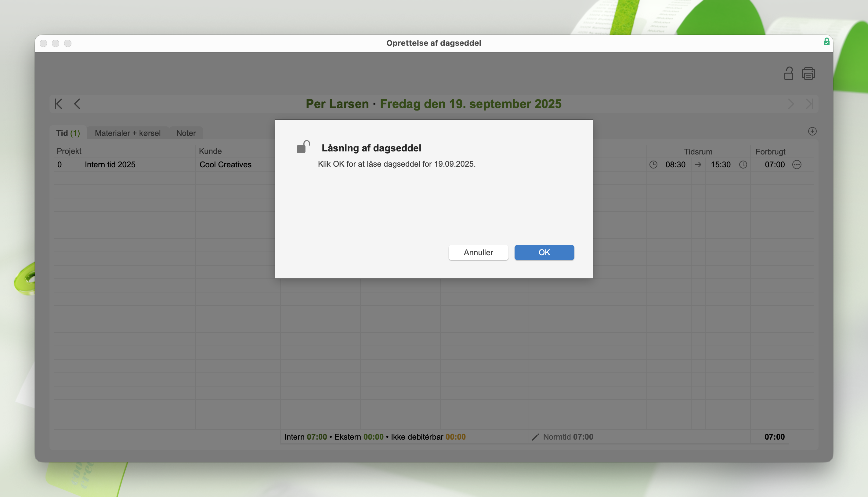Select the Tid (1) tab
This screenshot has height=497, width=868.
[68, 133]
